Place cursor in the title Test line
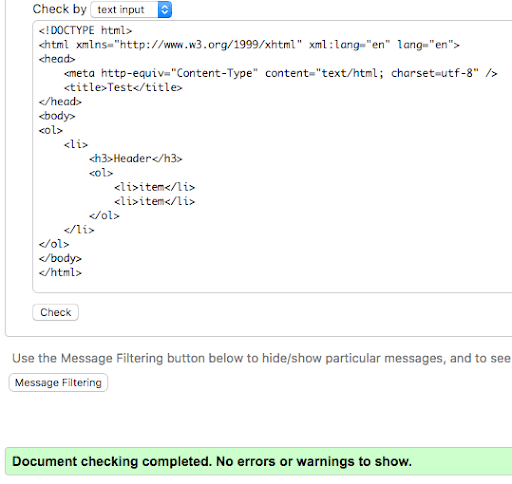This screenshot has height=484, width=512. 123,87
